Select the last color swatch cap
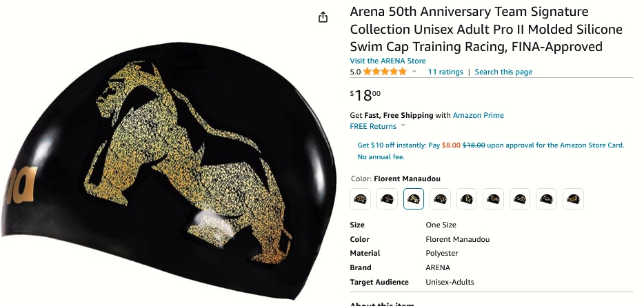 [x=574, y=198]
